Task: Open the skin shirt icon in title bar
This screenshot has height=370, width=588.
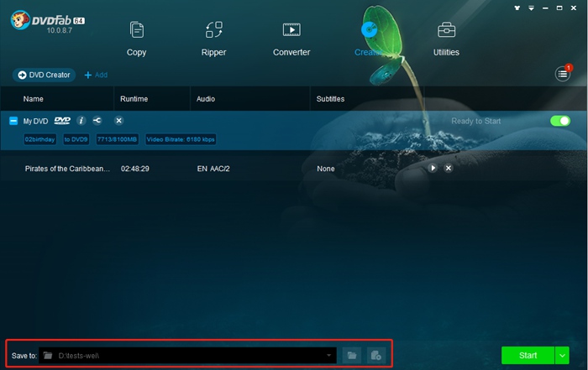Action: click(x=517, y=8)
